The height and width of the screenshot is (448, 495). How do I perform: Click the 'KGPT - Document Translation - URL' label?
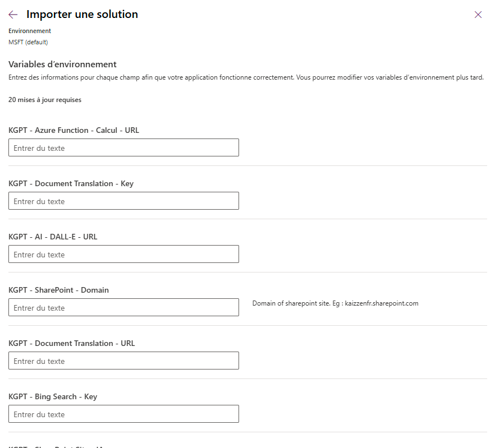[x=72, y=344]
